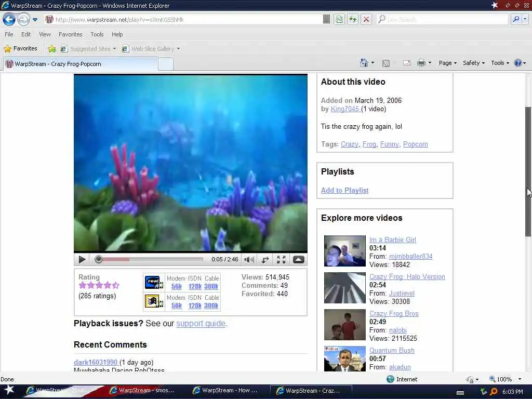532x399 pixels.
Task: Switch to WarpStream - smos... taskbar window
Action: (142, 391)
